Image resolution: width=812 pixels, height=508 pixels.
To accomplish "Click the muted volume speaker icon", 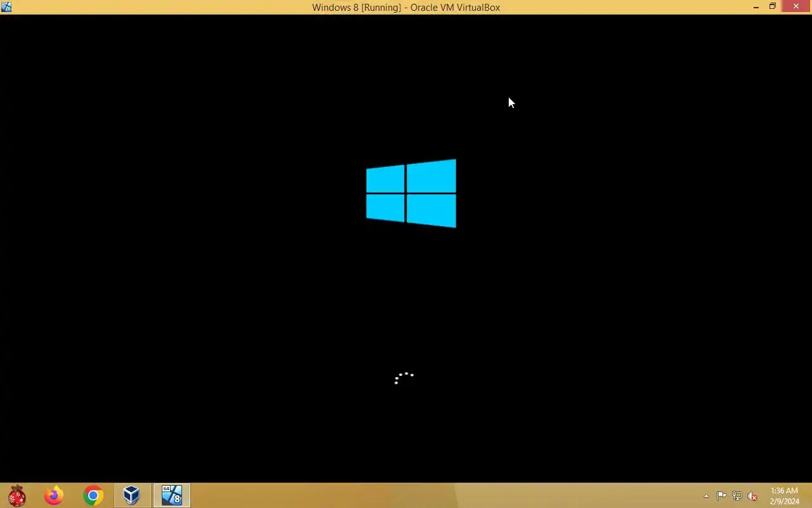I will [752, 496].
